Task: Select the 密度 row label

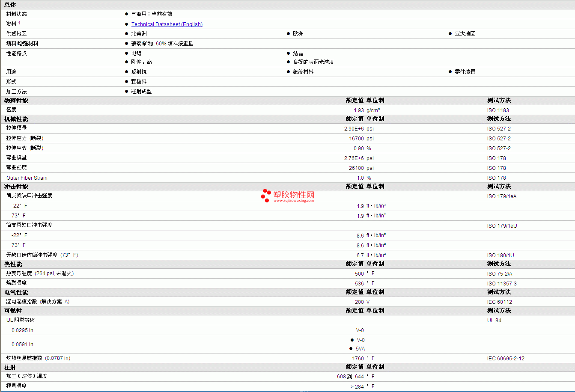Action: point(11,110)
